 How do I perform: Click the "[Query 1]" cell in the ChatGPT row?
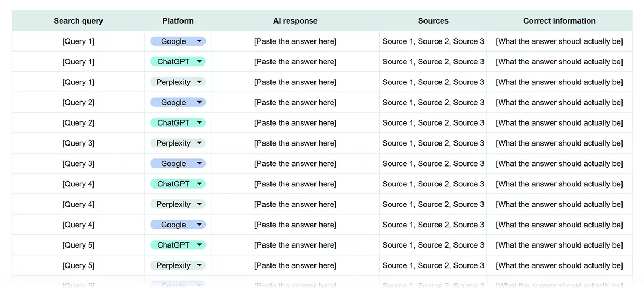coord(78,62)
